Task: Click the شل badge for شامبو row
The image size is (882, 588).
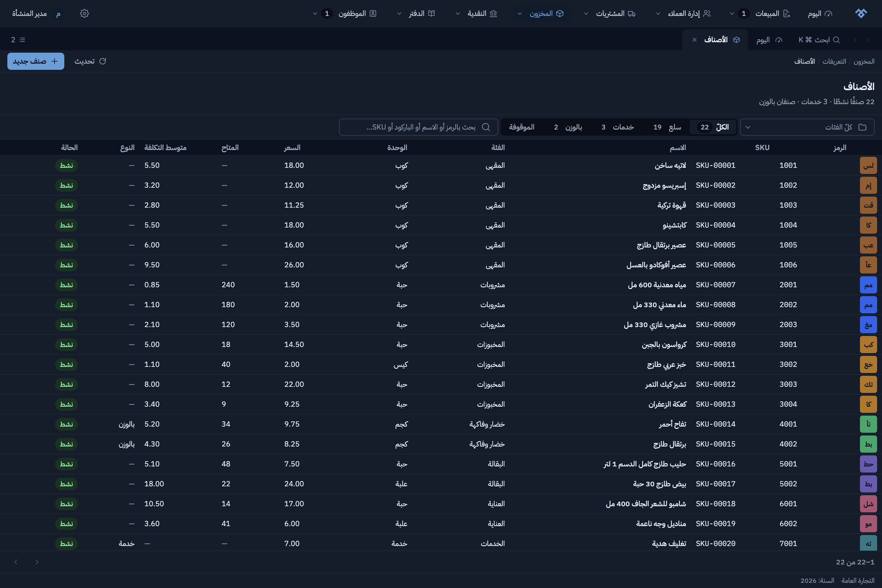Action: (x=868, y=503)
